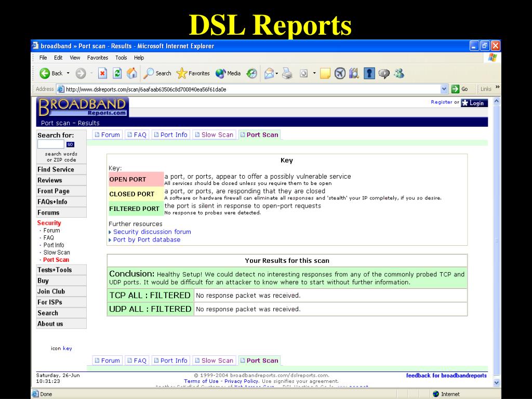The height and width of the screenshot is (399, 532).
Task: Switch to the top FAQ tab
Action: click(137, 135)
